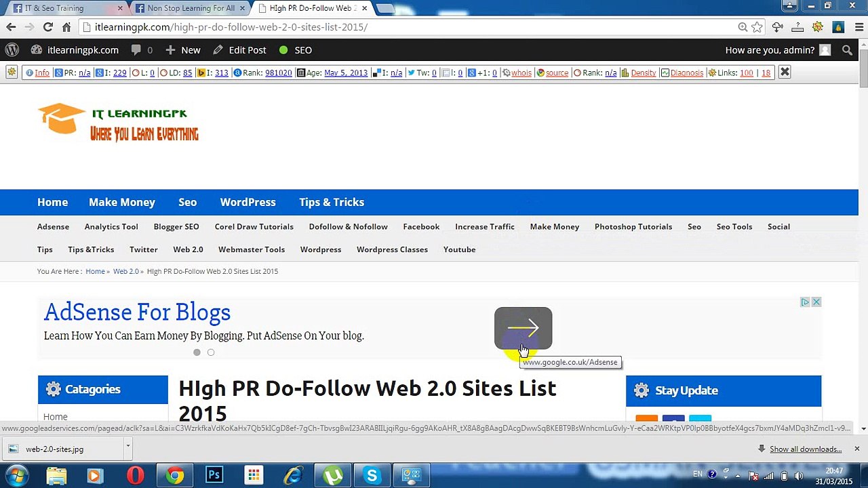Click the Info link in SEO toolbar
The width and height of the screenshot is (868, 488).
point(42,73)
